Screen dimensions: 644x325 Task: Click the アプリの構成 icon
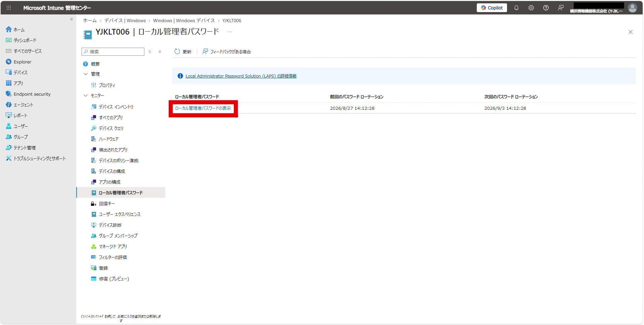(x=94, y=182)
